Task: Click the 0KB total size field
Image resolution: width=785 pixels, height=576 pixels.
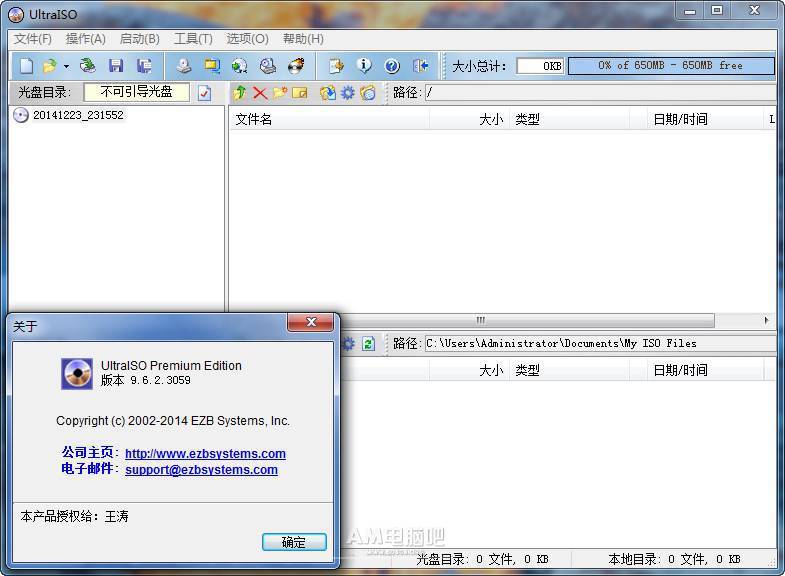Action: [540, 66]
